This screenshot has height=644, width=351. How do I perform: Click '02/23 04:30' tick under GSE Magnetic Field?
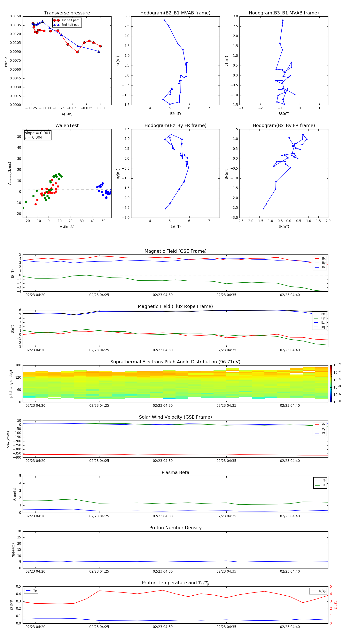point(163,295)
